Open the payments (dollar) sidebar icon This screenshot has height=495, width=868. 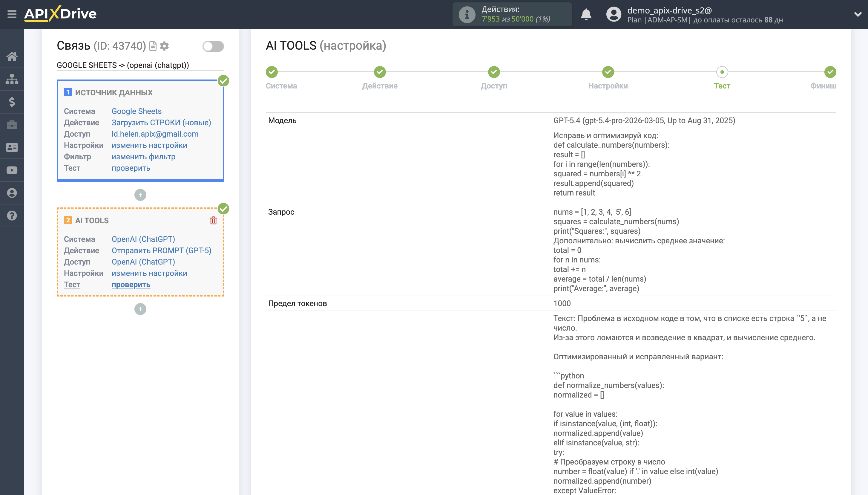(12, 102)
